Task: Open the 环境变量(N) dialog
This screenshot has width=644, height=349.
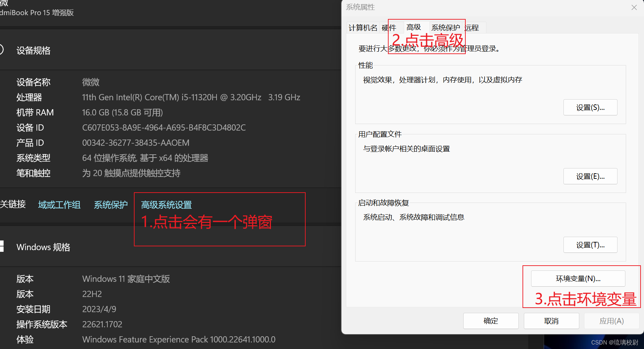Action: [x=578, y=278]
